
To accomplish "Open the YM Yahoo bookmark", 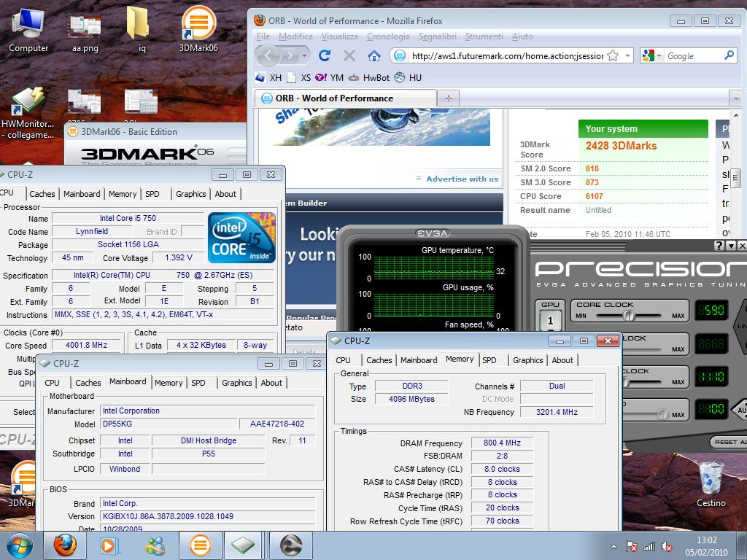I will pyautogui.click(x=329, y=77).
